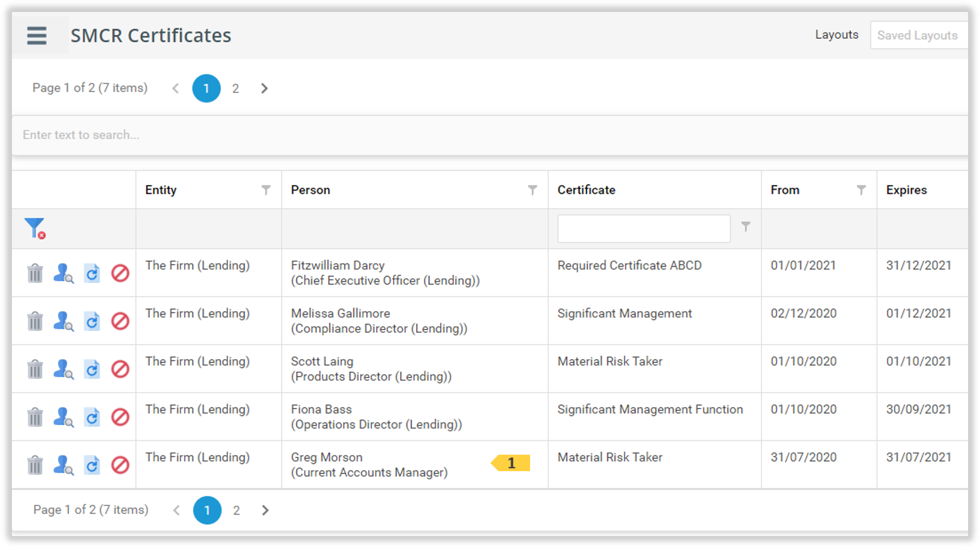Select page 1 in bottom pager
Image resolution: width=980 pixels, height=548 pixels.
coord(208,510)
